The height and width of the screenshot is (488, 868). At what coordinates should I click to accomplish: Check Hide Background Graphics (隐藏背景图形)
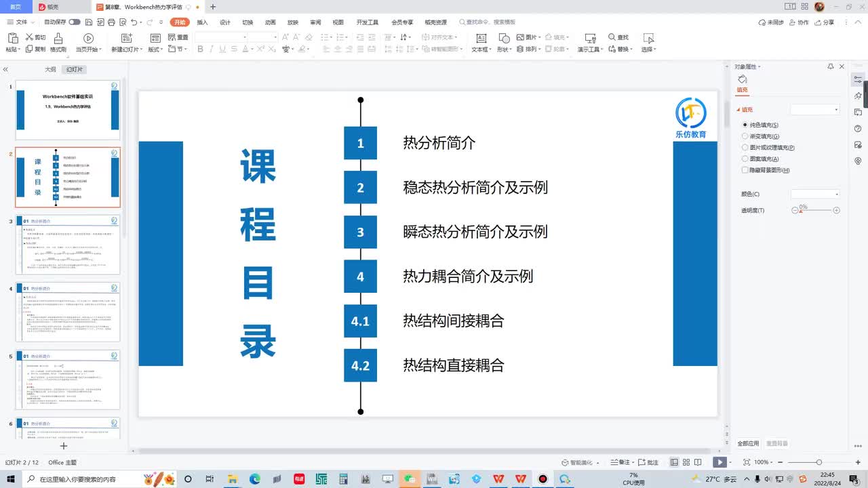(x=745, y=170)
